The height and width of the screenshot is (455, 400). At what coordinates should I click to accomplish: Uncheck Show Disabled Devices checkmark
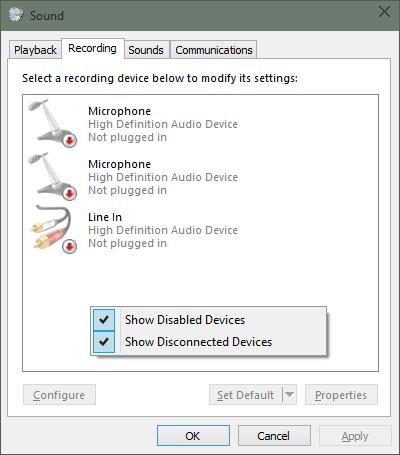[x=104, y=320]
